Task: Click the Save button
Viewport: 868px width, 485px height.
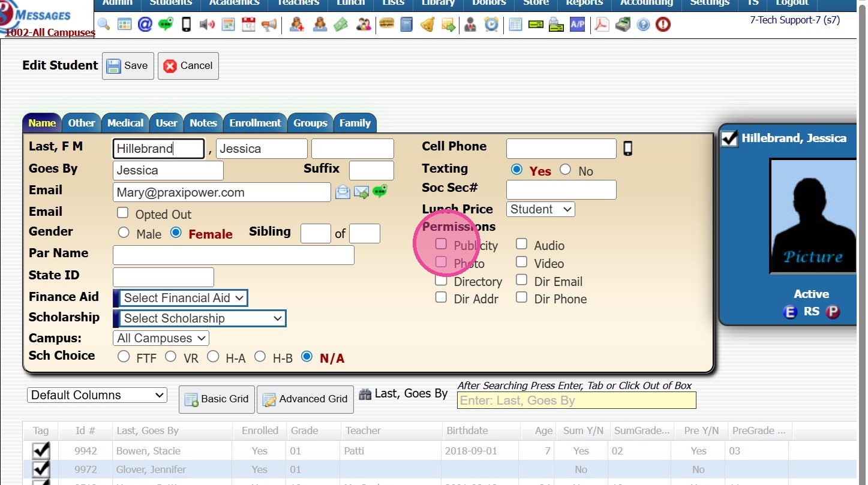Action: (128, 66)
